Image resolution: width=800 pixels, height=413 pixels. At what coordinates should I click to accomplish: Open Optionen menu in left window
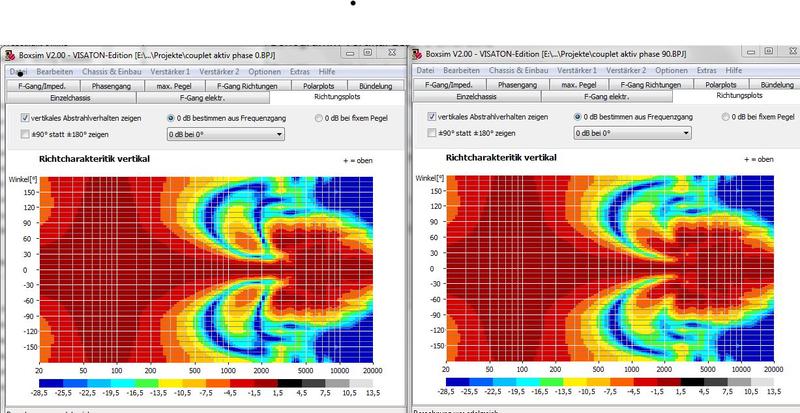point(265,72)
